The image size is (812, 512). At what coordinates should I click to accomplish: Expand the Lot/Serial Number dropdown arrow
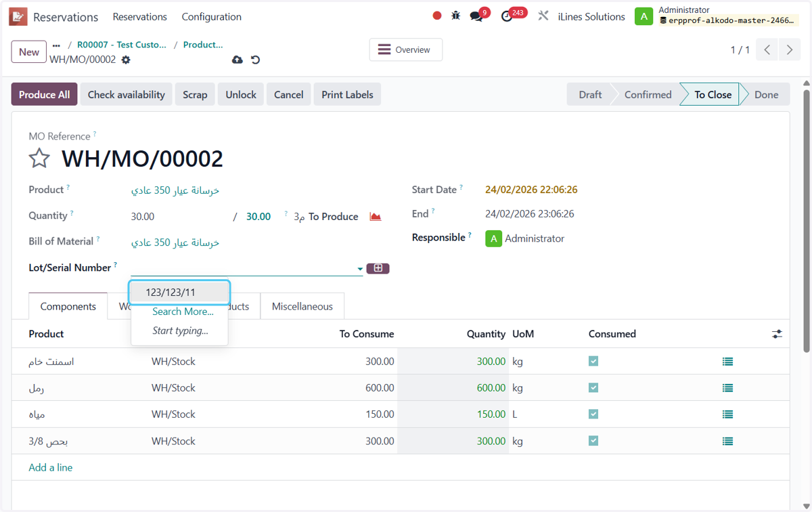click(360, 269)
